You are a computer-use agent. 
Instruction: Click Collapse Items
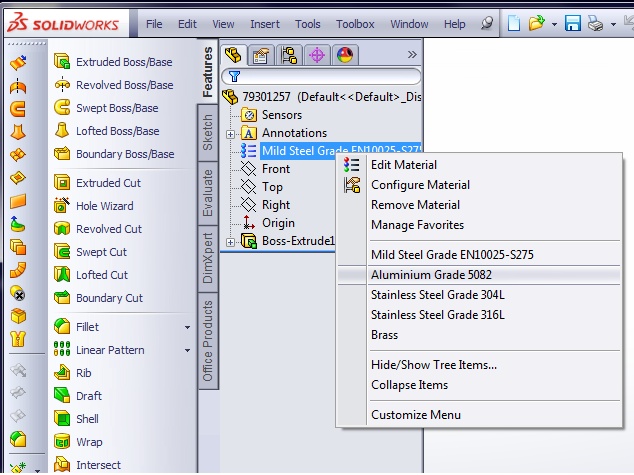480,385
